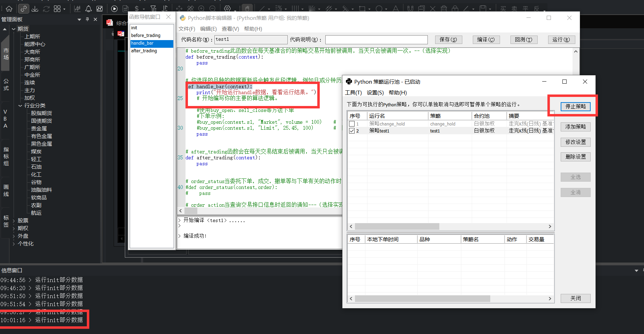Open the 信息窗口 dropdown arrow
The image size is (644, 334).
pyautogui.click(x=636, y=271)
